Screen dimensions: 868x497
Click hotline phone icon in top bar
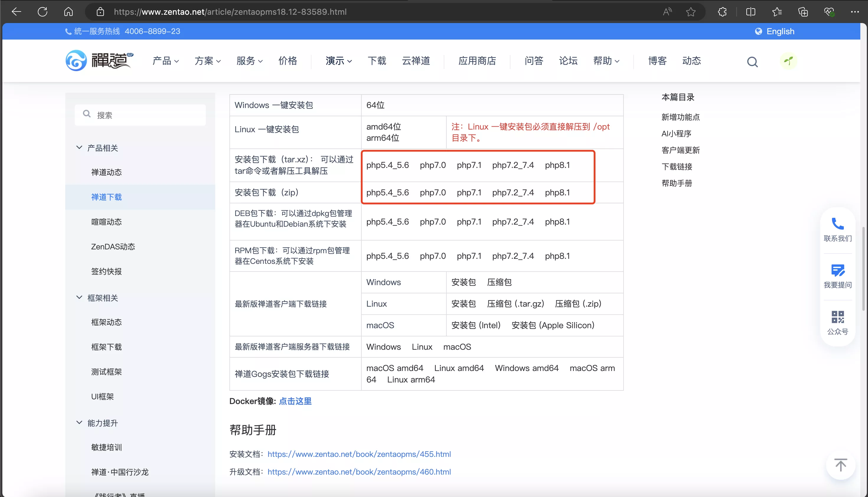(x=68, y=32)
